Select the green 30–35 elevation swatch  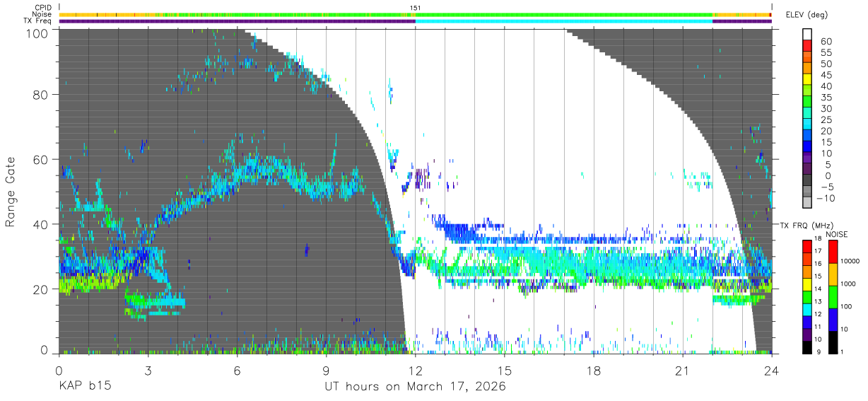tap(808, 103)
